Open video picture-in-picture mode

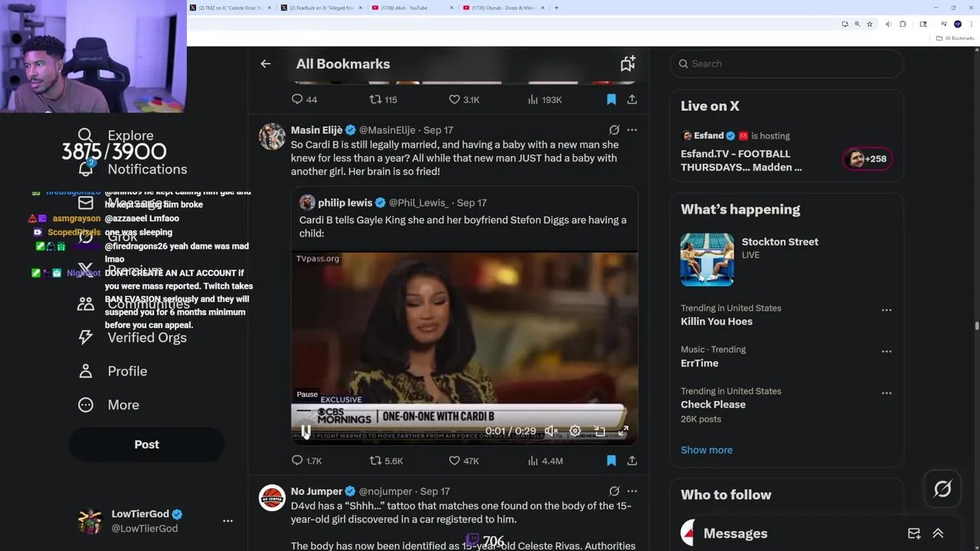(599, 432)
